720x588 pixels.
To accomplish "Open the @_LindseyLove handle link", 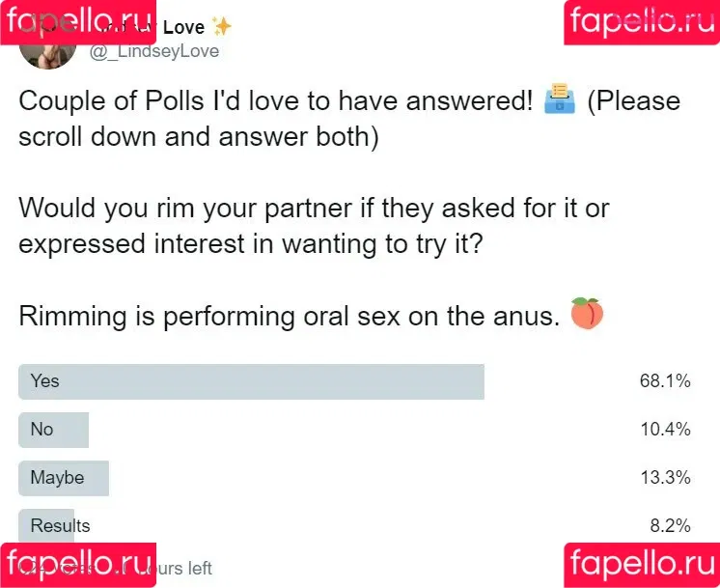I will (x=153, y=51).
